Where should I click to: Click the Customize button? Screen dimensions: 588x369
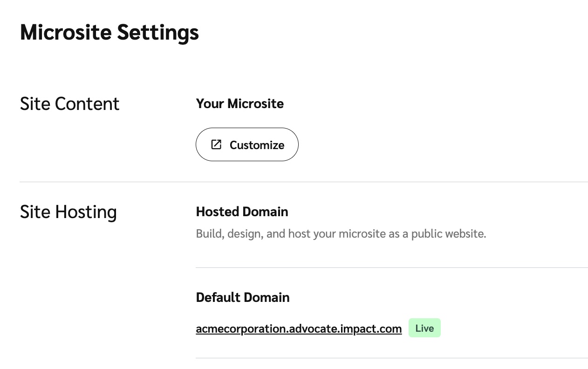click(247, 144)
